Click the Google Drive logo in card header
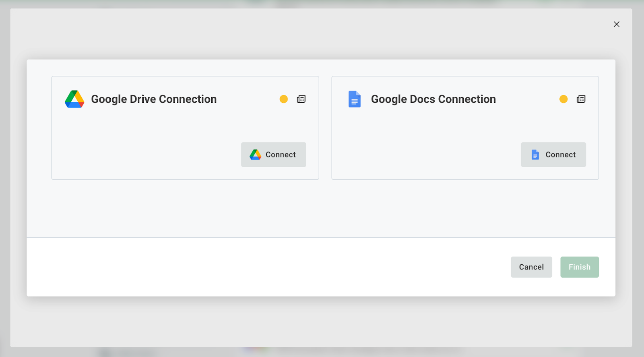 (74, 99)
